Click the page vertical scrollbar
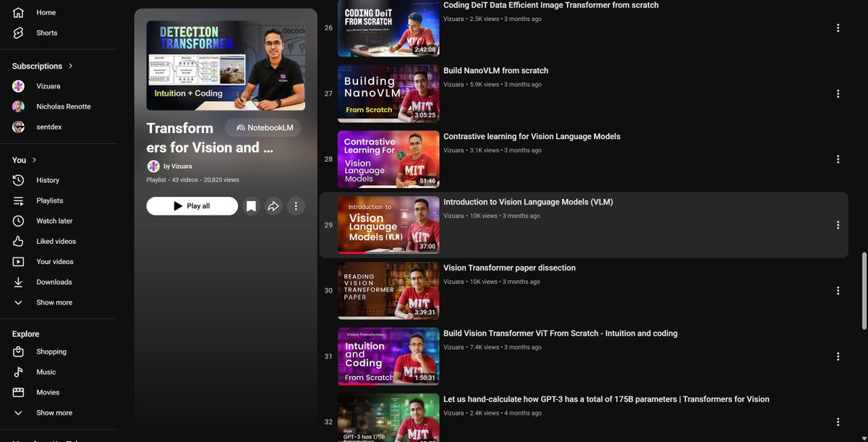This screenshot has width=868, height=442. [x=864, y=289]
